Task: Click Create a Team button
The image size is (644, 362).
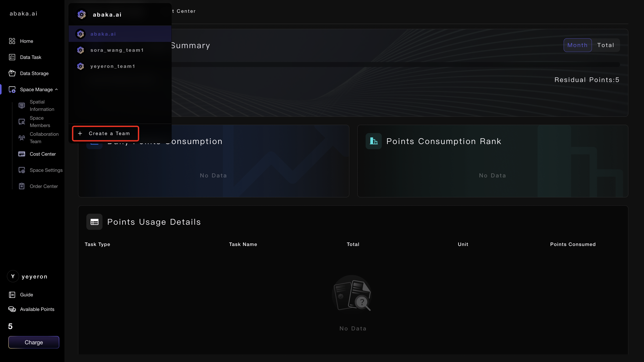Action: [x=105, y=134]
